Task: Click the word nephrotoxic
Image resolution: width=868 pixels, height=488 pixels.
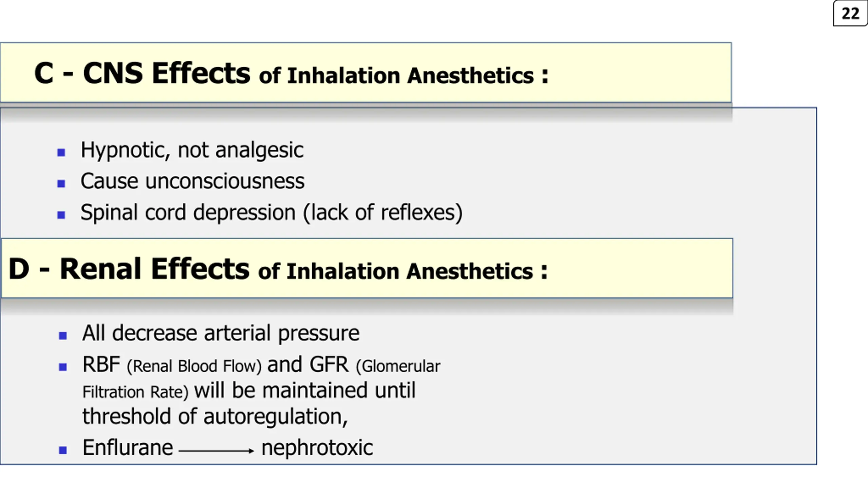Action: pos(317,448)
